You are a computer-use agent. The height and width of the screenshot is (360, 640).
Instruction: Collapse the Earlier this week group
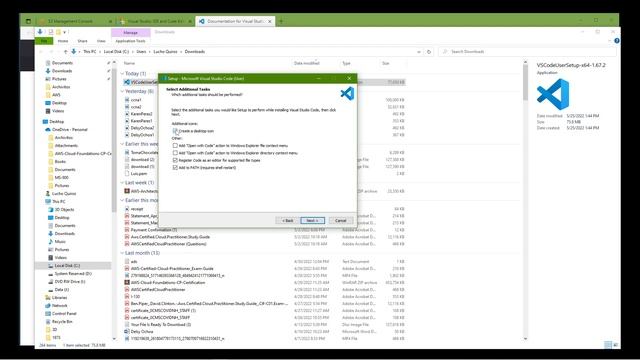coord(122,144)
